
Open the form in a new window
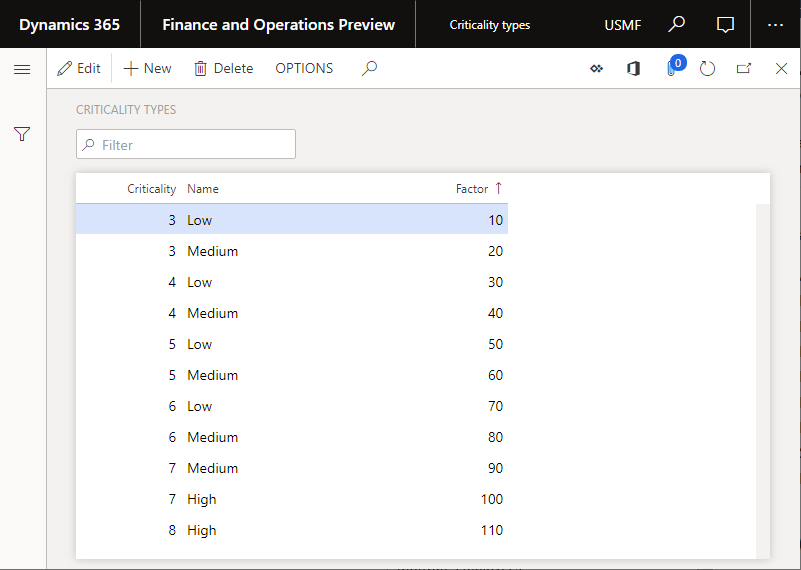tap(744, 68)
